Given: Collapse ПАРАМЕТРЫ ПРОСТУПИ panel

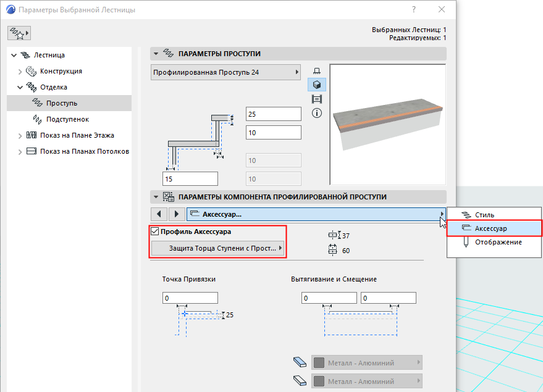Looking at the screenshot, I should coord(156,54).
